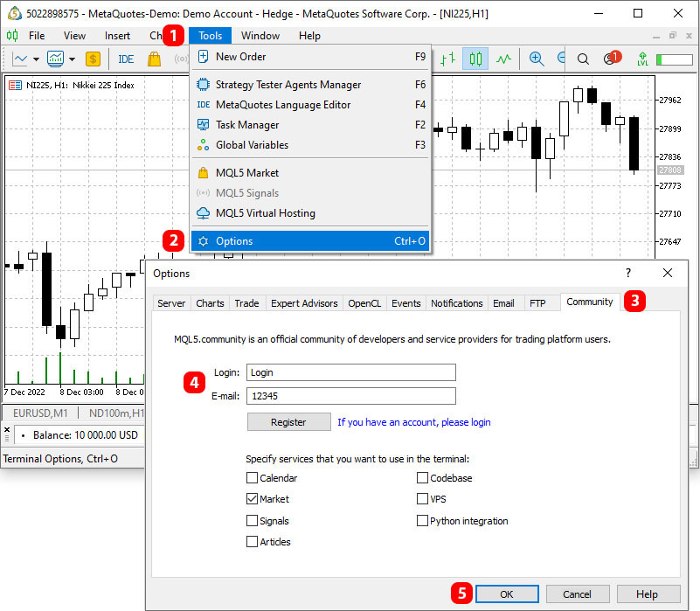Screen dimensions: 700x611
Task: Open the Help menu
Action: click(310, 36)
